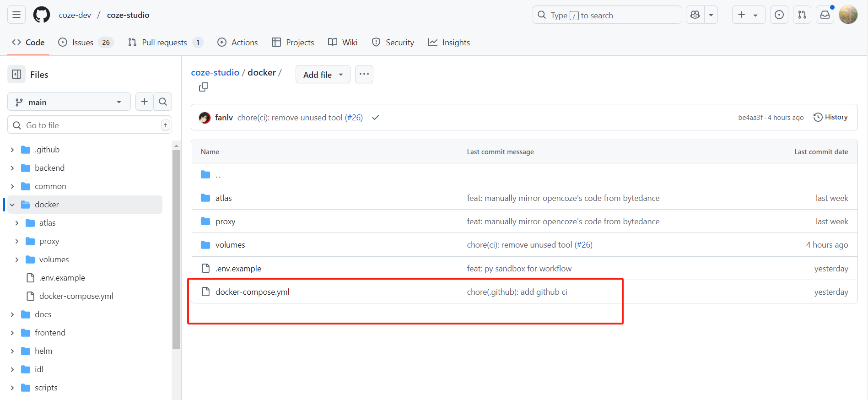Open the docker-compose.yml file in list
868x400 pixels.
[x=252, y=292]
